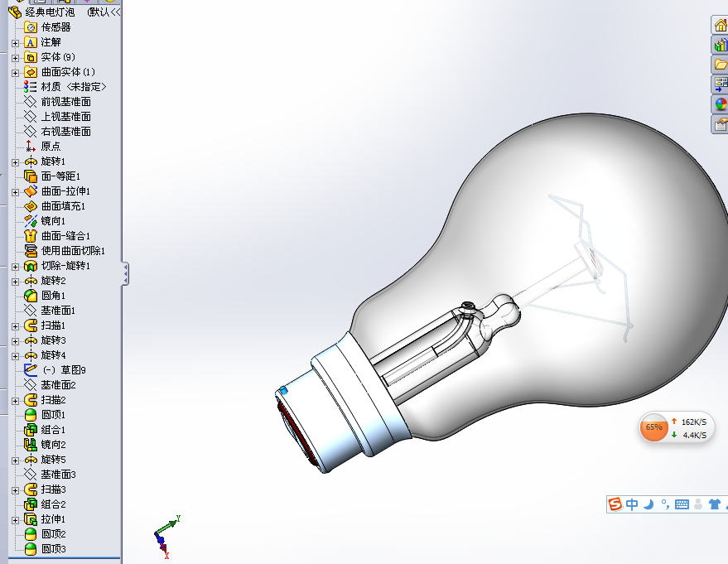Open the view palette icon in task pane

[720, 84]
